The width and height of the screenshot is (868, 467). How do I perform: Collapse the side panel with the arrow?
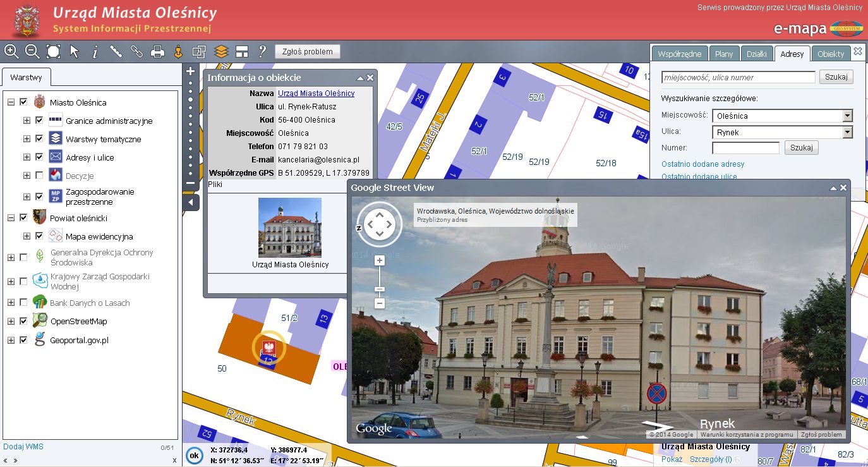[x=191, y=203]
